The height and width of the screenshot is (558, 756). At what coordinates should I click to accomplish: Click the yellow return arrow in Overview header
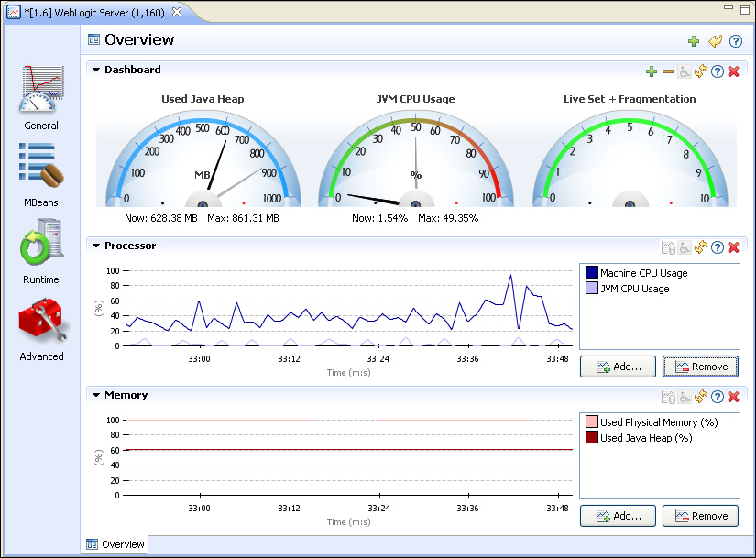[715, 41]
